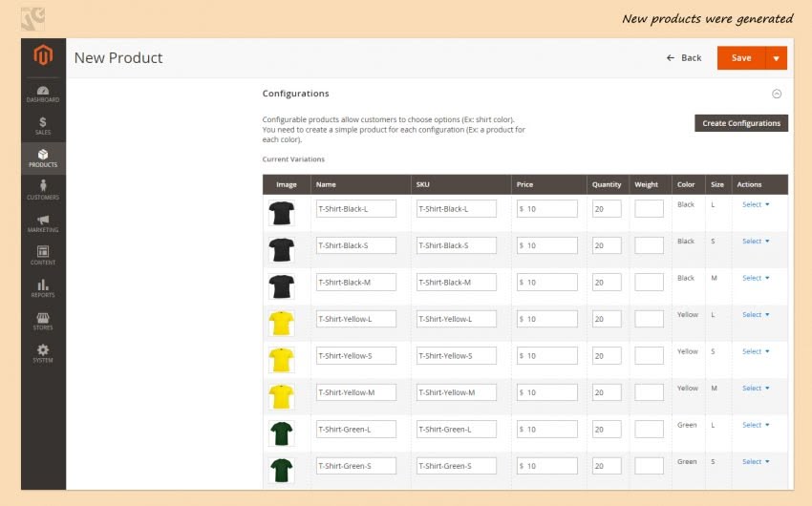The height and width of the screenshot is (506, 812).
Task: Open Select actions for T-Shirt-Green-S
Action: coord(756,461)
